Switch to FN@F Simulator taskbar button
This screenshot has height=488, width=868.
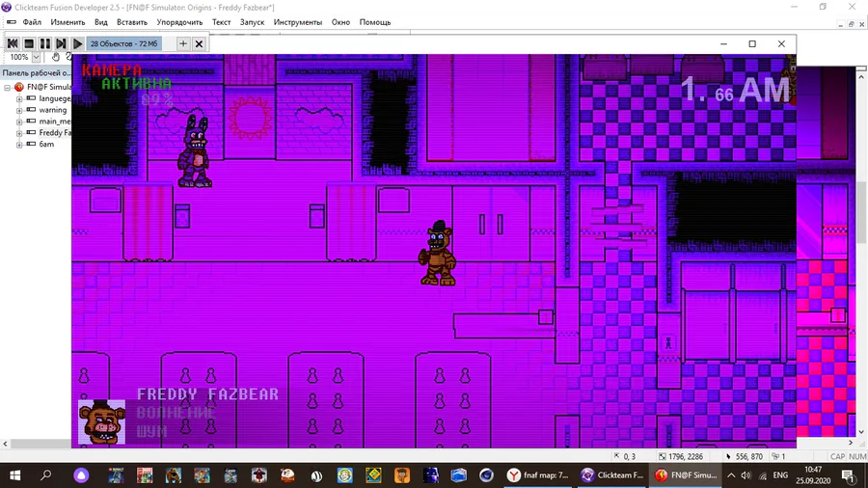click(x=686, y=475)
